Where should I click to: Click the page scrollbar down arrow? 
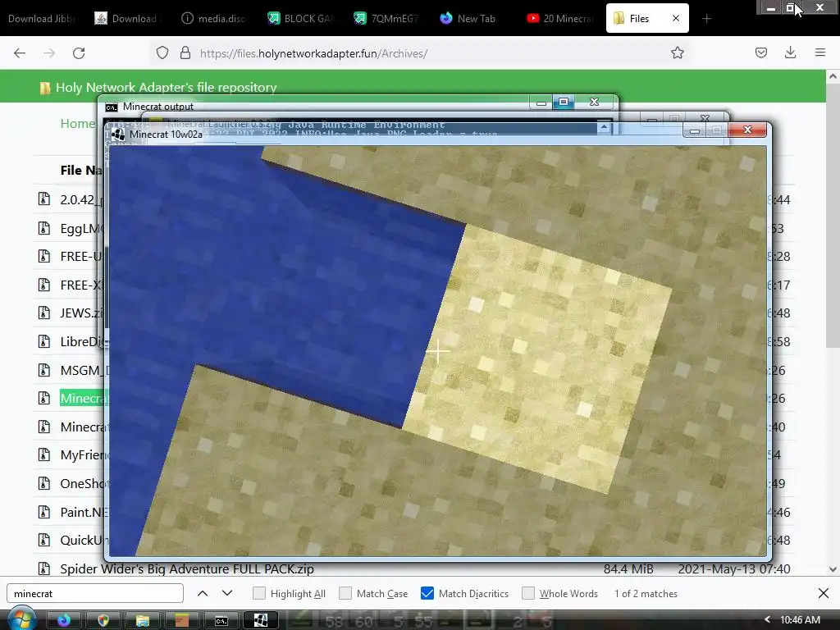click(x=833, y=569)
